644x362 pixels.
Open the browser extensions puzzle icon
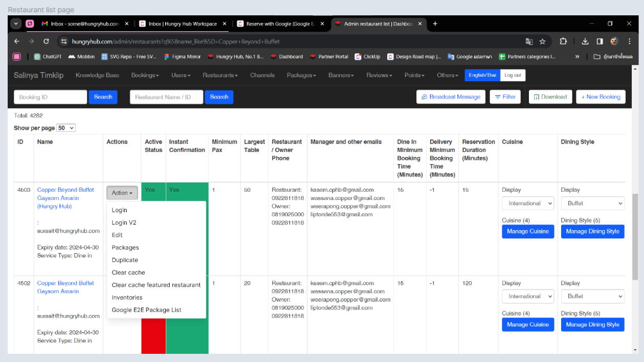click(563, 41)
